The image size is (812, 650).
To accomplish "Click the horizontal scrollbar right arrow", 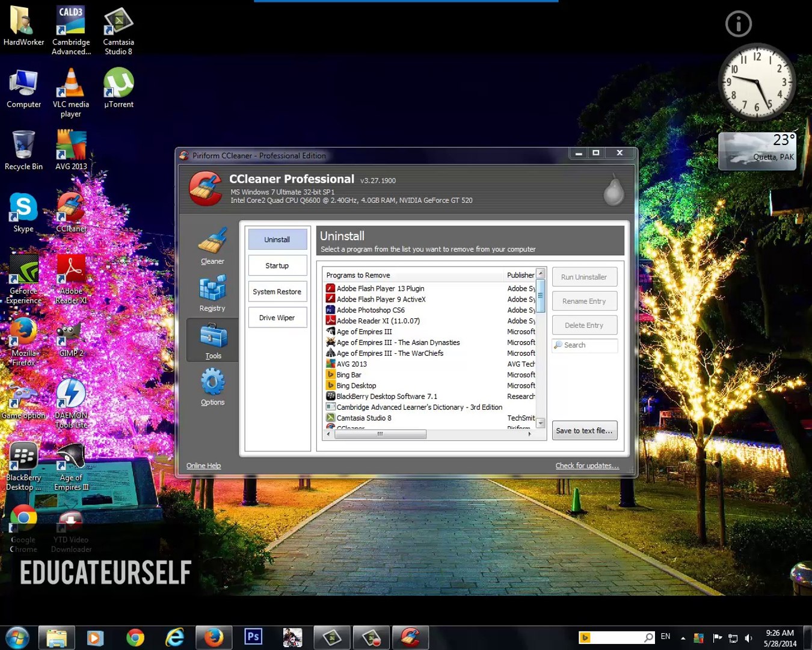I will (x=529, y=434).
